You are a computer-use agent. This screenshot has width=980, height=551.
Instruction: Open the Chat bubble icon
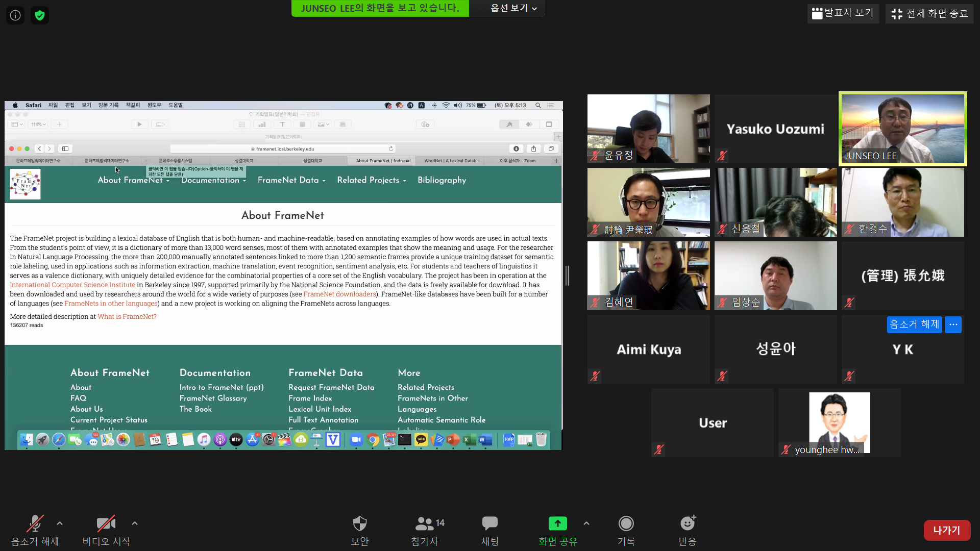(x=489, y=524)
